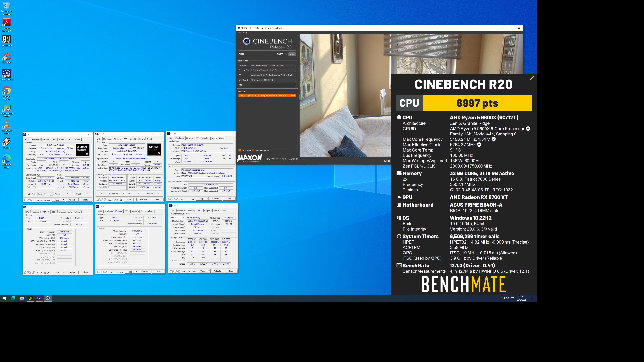The height and width of the screenshot is (362, 644).
Task: Click '0xB404023' CPU microcode value
Action: pos(227,176)
